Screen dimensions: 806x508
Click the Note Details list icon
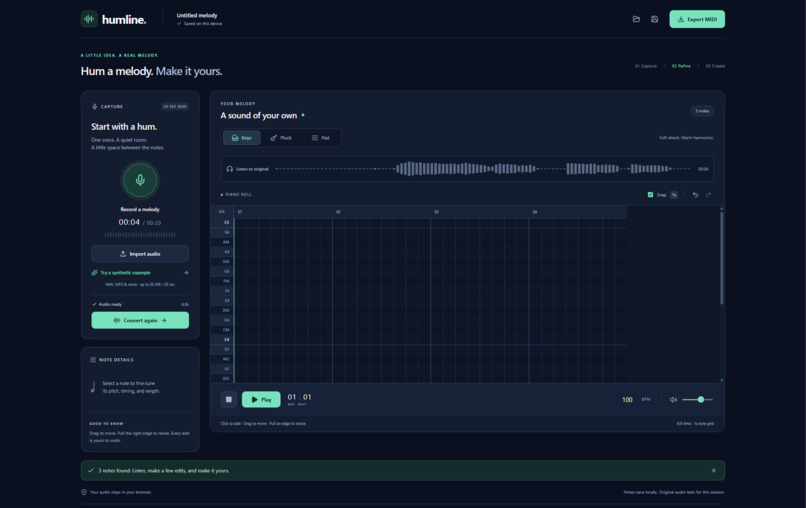(93, 359)
